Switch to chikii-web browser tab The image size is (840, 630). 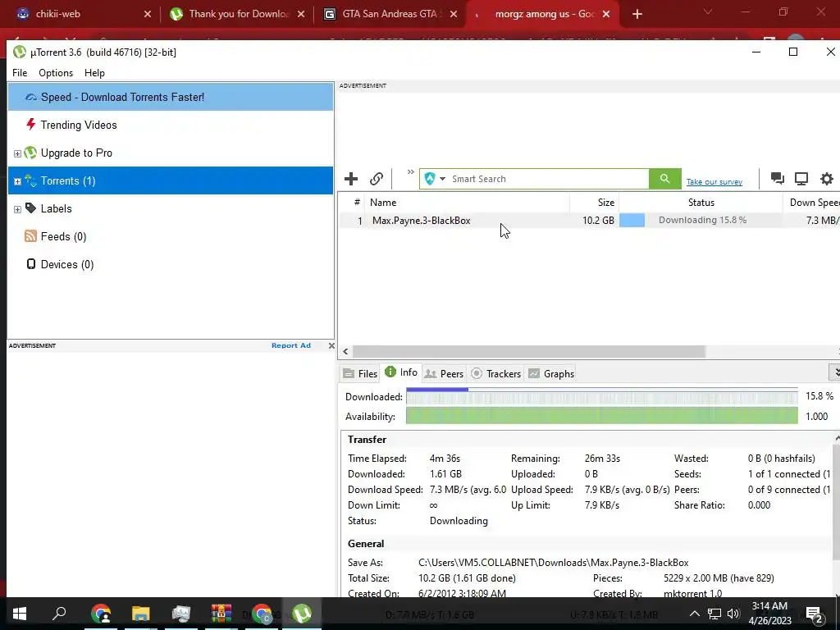[80, 14]
